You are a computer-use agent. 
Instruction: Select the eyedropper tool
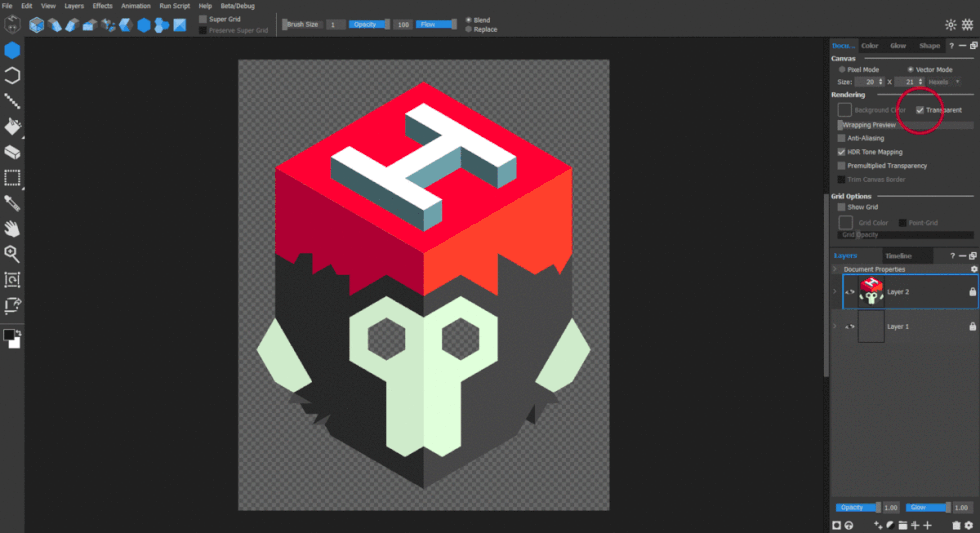point(12,203)
